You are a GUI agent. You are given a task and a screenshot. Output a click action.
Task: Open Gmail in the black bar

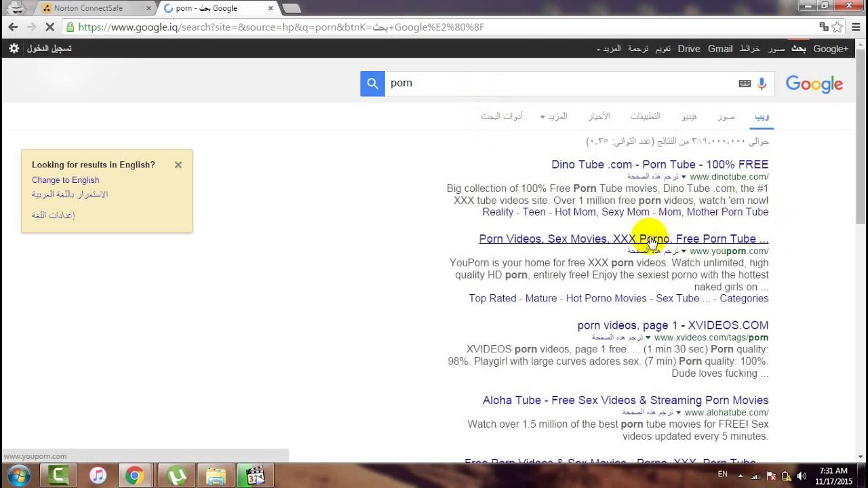point(720,49)
